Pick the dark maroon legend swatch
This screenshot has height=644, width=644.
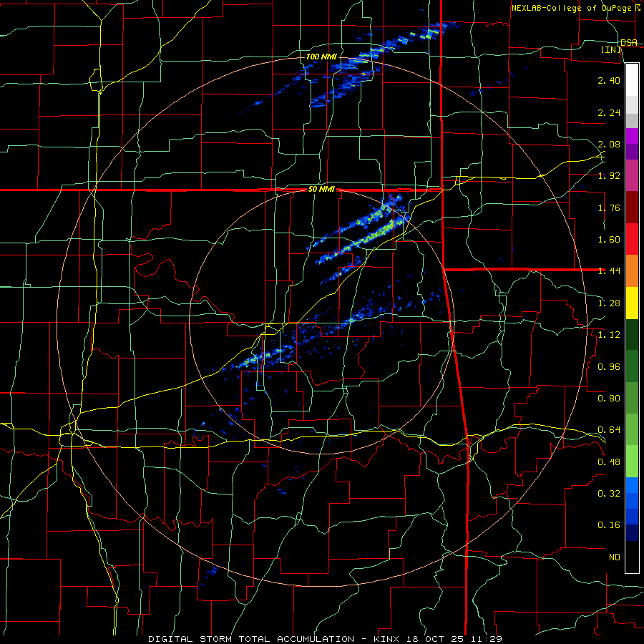[632, 207]
